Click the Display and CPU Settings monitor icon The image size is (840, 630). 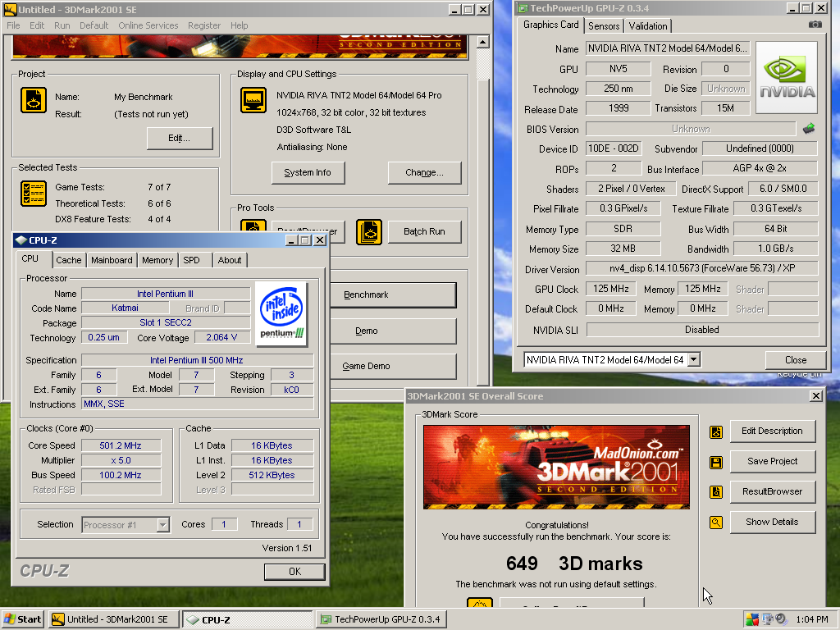point(253,100)
